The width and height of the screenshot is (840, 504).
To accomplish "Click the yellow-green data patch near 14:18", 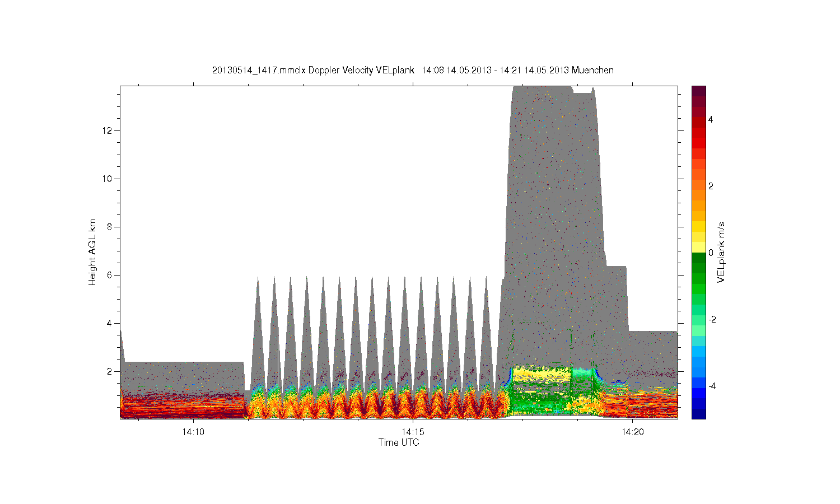I will 541,374.
